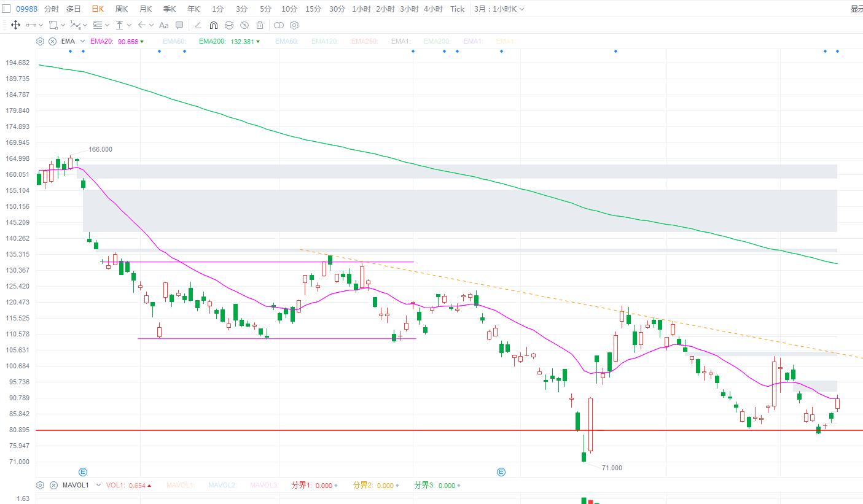Image resolution: width=863 pixels, height=504 pixels.
Task: Expand the line segment tool options
Action: click(x=41, y=25)
